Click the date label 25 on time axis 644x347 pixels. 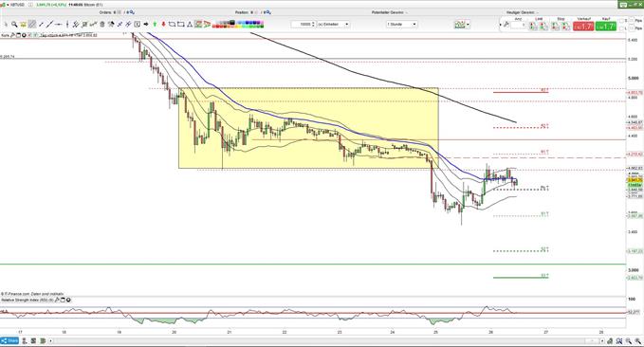point(435,332)
